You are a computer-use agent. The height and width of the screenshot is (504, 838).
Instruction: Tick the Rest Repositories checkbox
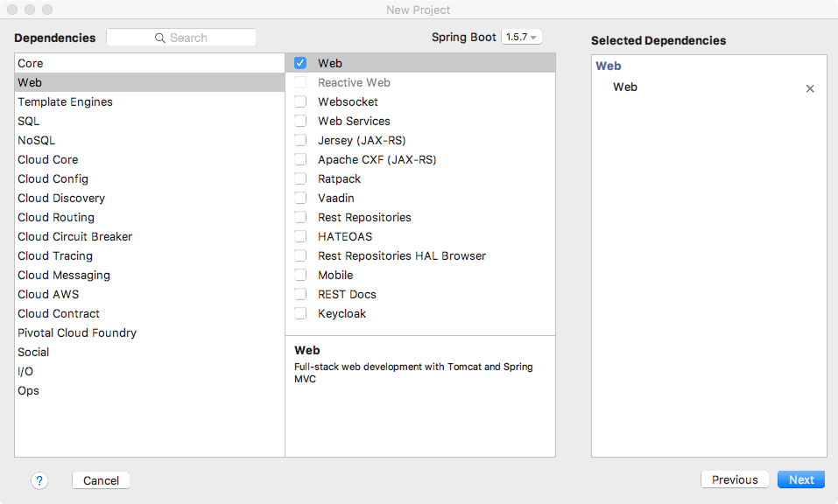[x=300, y=217]
